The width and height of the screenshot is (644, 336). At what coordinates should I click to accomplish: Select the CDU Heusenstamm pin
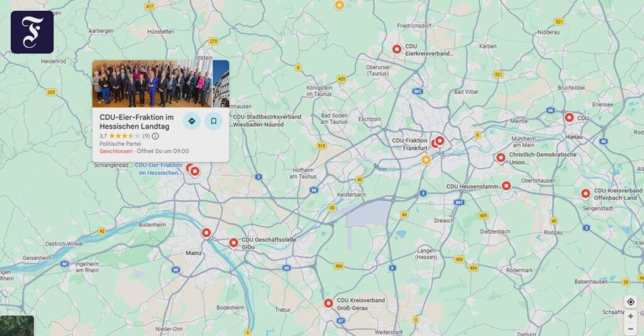[506, 186]
